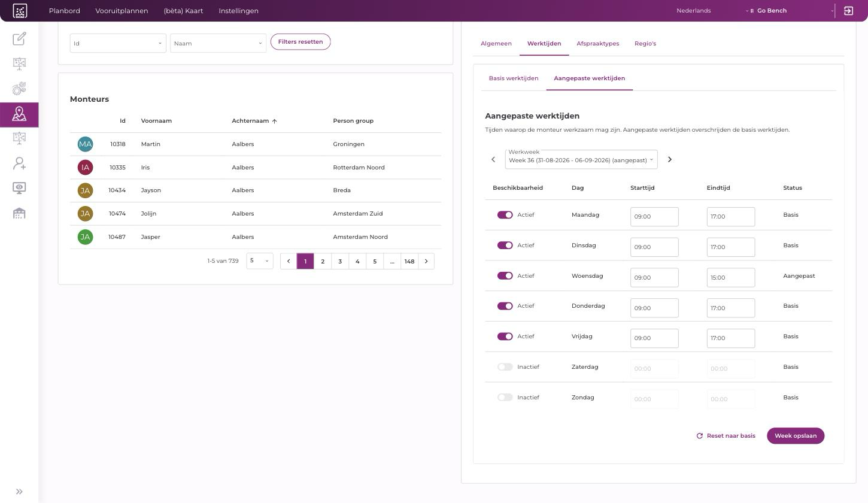This screenshot has width=868, height=503.
Task: Switch to Algemeen tab
Action: 496,44
